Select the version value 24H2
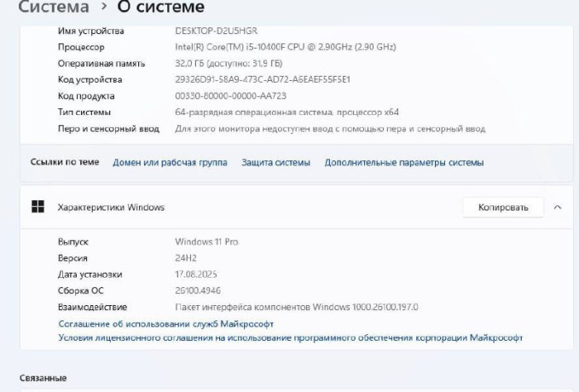 [186, 258]
